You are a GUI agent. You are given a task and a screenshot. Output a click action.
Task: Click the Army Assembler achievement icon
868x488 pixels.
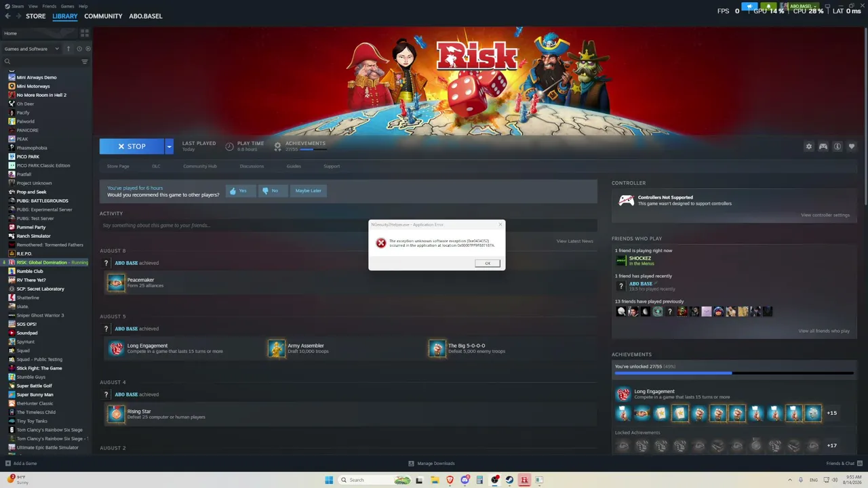tap(277, 348)
